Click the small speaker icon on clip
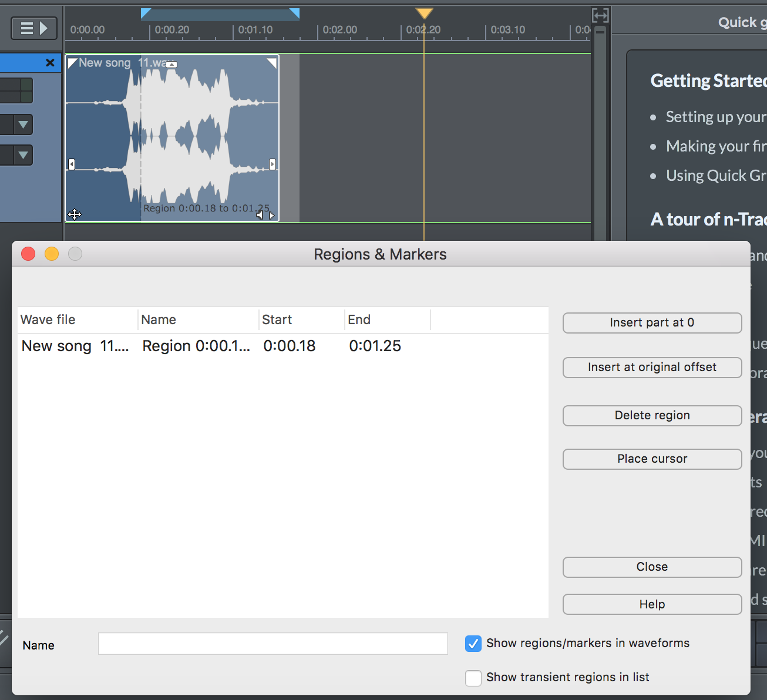Viewport: 767px width, 700px height. click(x=260, y=216)
